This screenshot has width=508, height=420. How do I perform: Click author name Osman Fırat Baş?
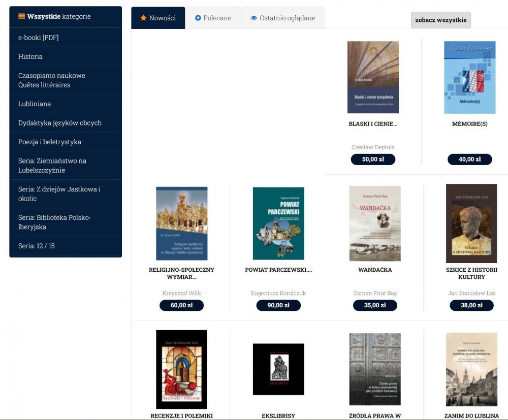(375, 293)
